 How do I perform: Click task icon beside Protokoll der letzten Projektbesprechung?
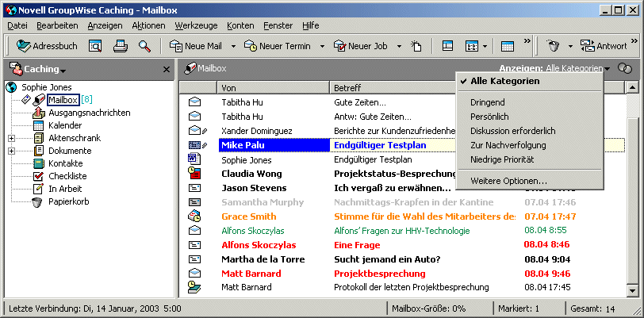[x=194, y=287]
